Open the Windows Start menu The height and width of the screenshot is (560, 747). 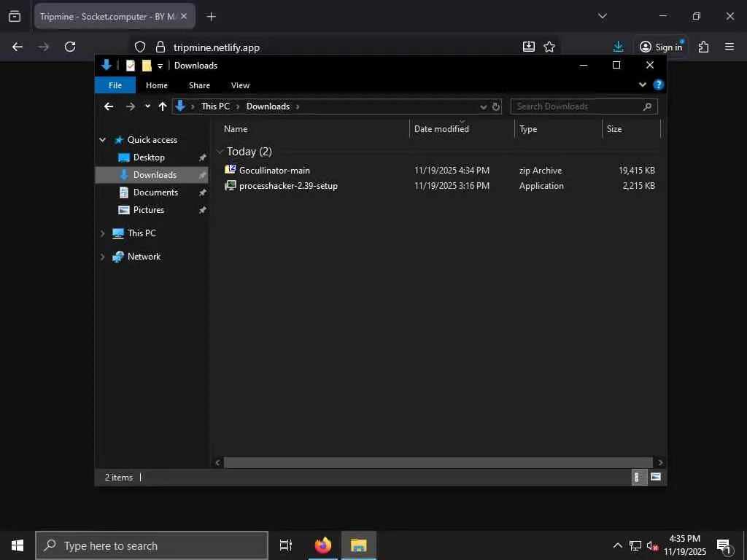[x=18, y=545]
